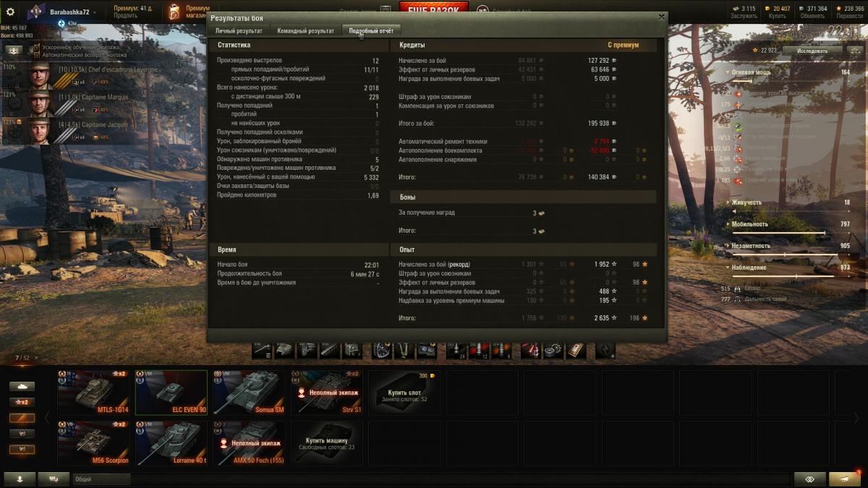Open the chat channels button

pyautogui.click(x=54, y=479)
